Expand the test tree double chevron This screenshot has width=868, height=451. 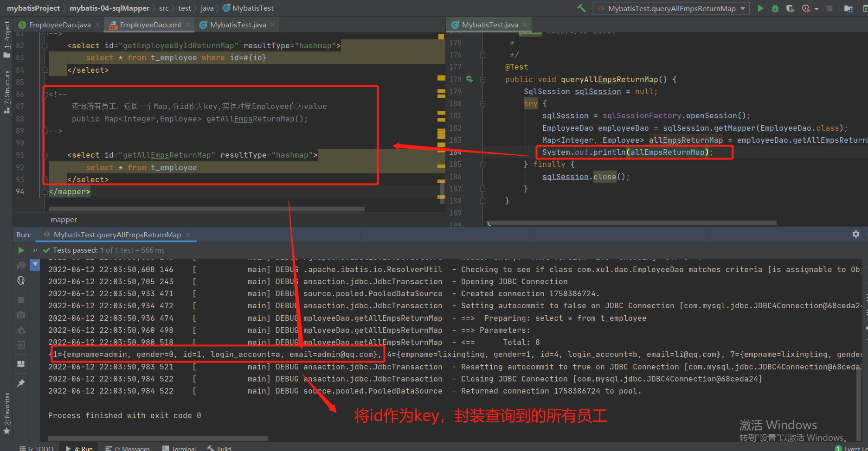35,250
